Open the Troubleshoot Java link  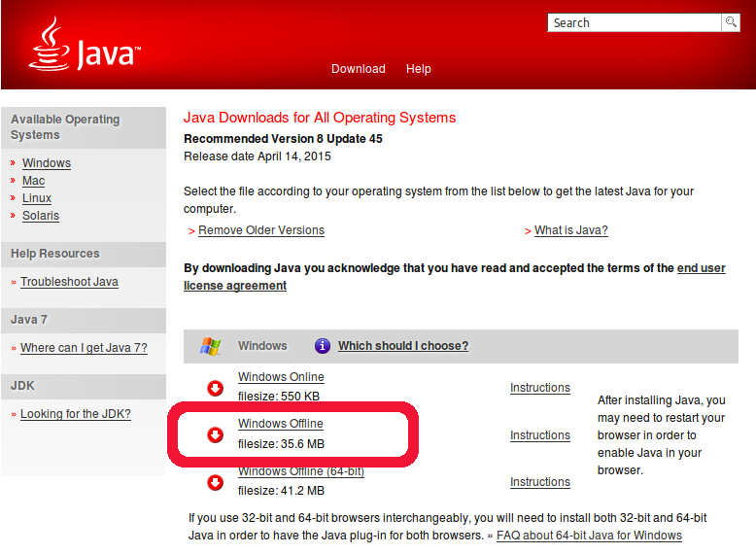pyautogui.click(x=69, y=282)
